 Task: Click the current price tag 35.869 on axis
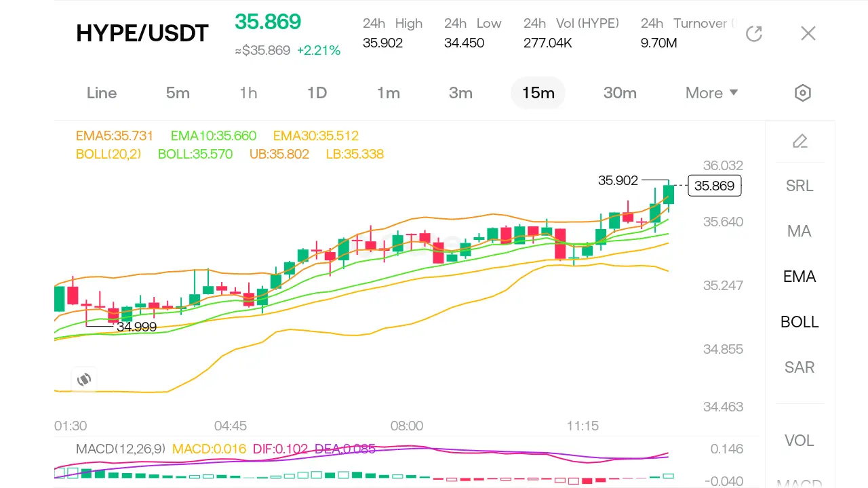(715, 185)
